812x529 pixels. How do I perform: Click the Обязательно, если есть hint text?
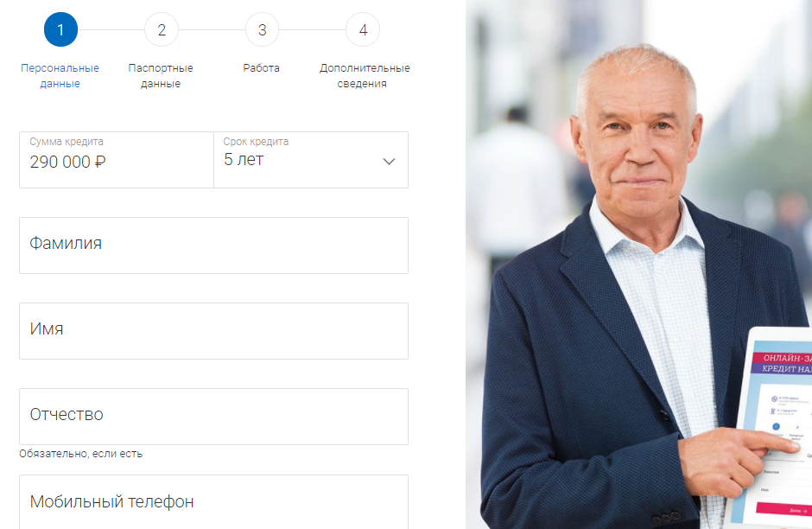coord(81,454)
